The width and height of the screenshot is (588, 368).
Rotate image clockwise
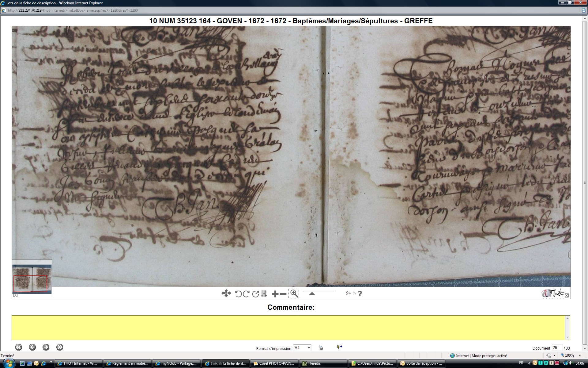pyautogui.click(x=246, y=294)
